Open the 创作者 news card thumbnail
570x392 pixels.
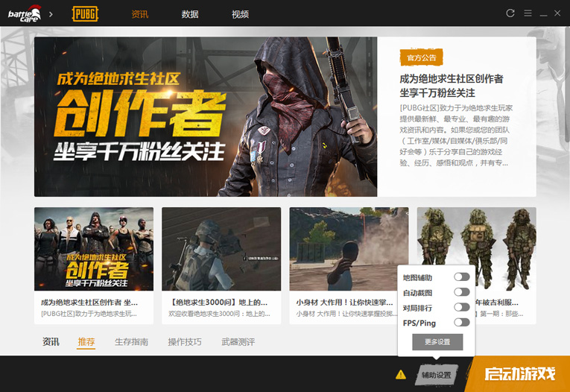click(x=94, y=249)
